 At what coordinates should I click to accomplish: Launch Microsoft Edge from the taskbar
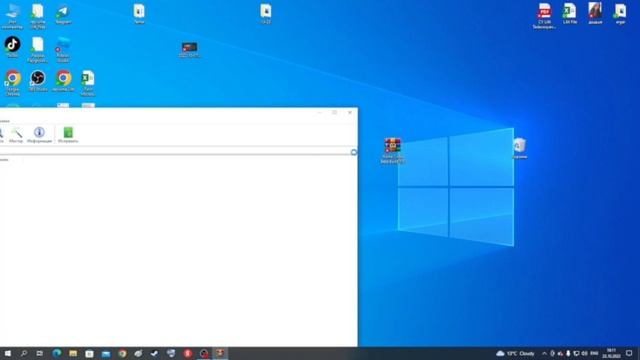[x=57, y=353]
